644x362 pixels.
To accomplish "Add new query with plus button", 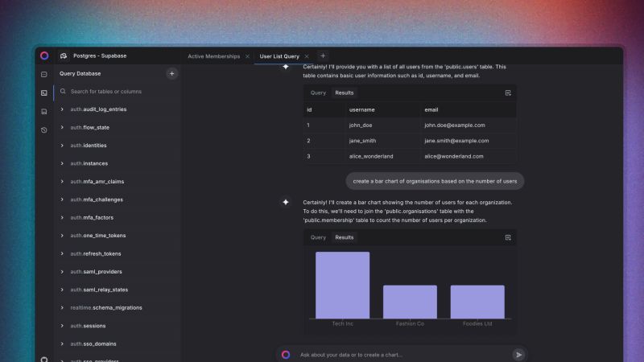I will click(171, 74).
